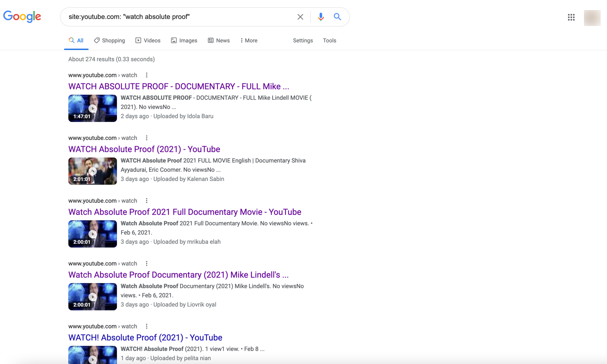Viewport: 607px width, 364px height.
Task: Click the Google logo to go home
Action: pos(22,17)
